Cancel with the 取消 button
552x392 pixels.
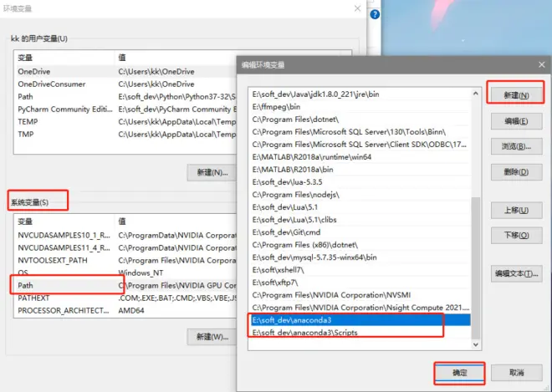click(x=516, y=373)
